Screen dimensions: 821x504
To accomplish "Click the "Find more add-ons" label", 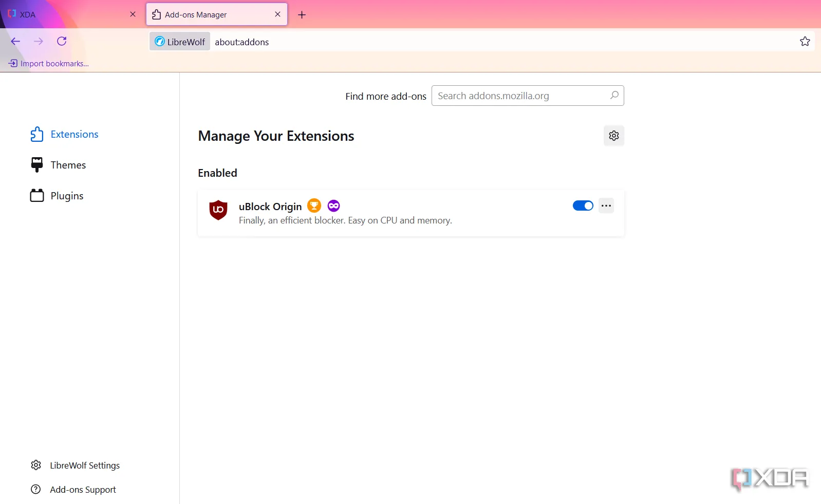I will 386,96.
